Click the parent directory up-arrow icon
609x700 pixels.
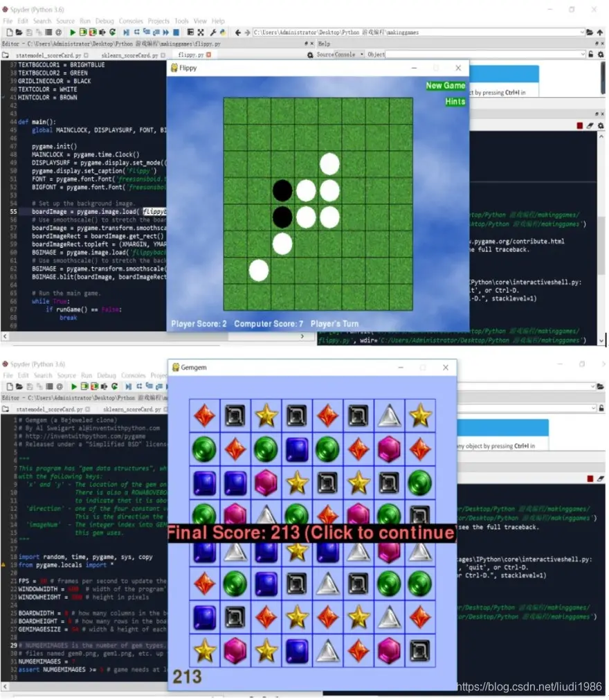coord(600,32)
